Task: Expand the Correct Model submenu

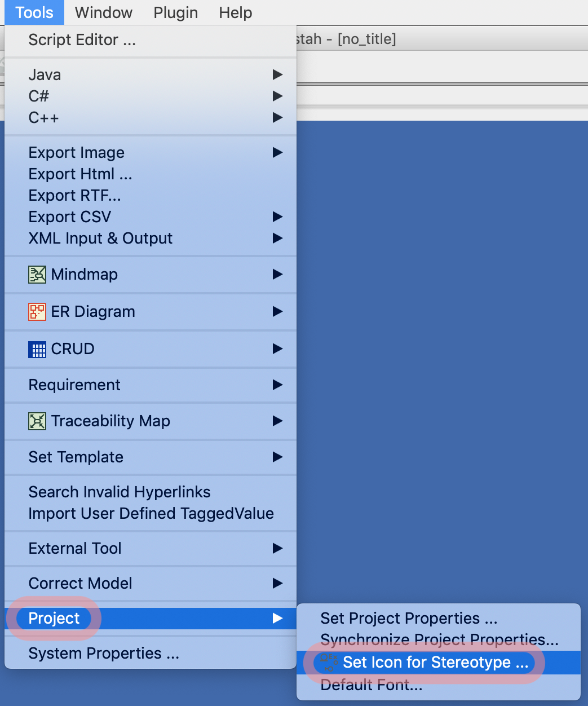Action: pos(277,584)
